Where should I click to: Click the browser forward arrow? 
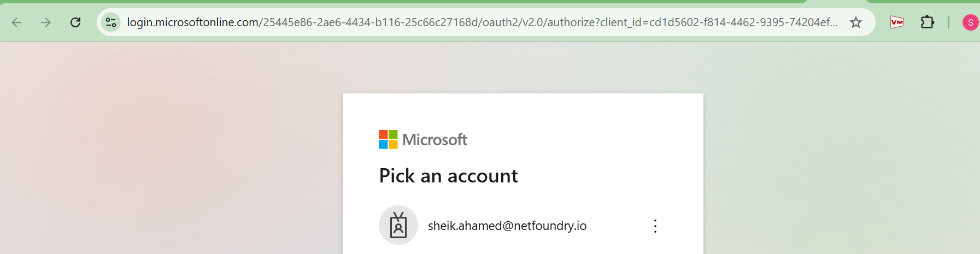46,22
